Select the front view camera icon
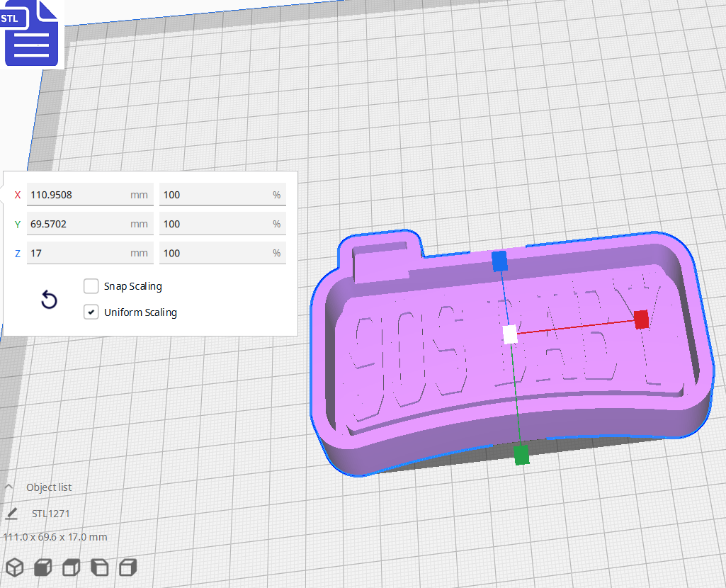Image resolution: width=726 pixels, height=588 pixels. pos(42,567)
